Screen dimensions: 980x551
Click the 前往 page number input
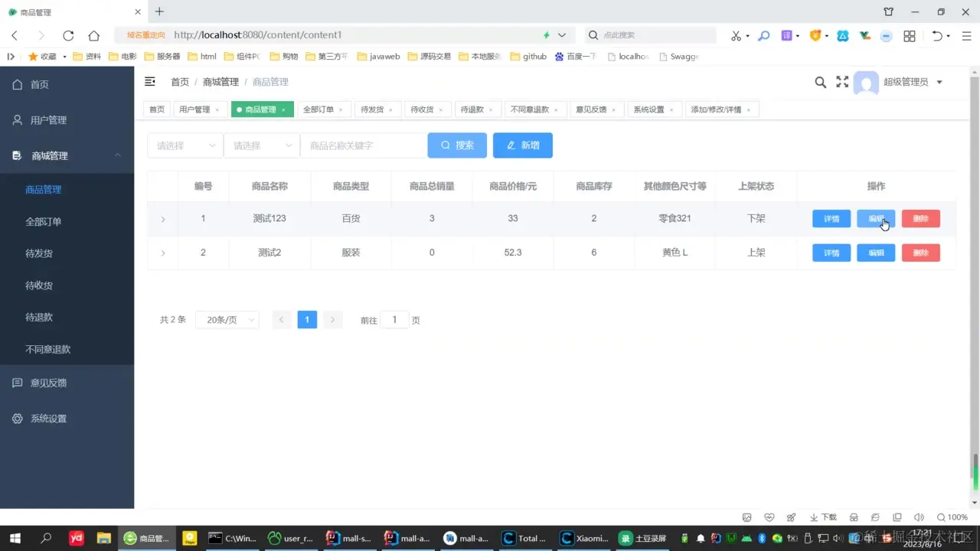[395, 320]
